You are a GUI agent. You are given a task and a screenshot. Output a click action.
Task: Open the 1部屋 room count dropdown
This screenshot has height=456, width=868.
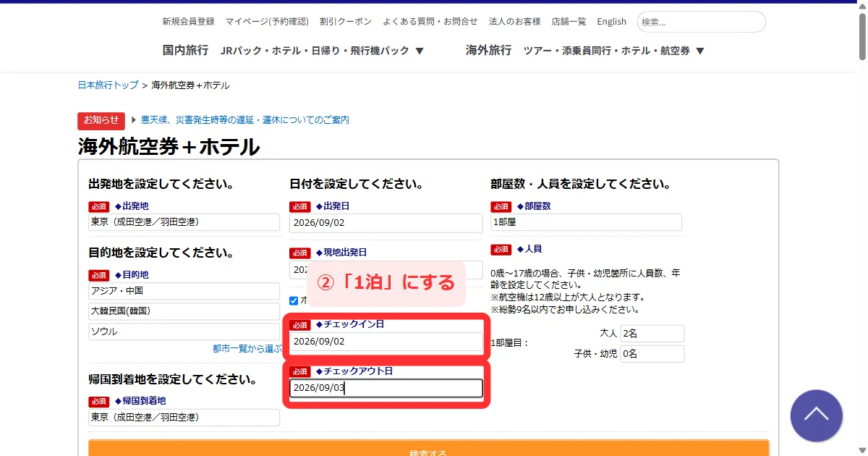pos(586,222)
